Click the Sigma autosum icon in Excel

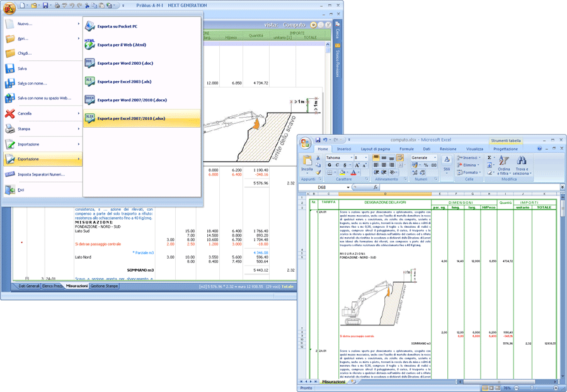click(490, 157)
